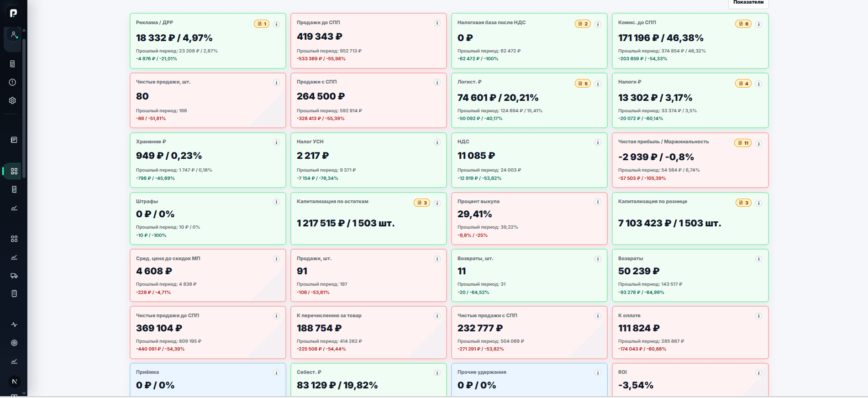Select the active dashboard grid sidebar item
Screen dimensions: 868x398
(14, 171)
